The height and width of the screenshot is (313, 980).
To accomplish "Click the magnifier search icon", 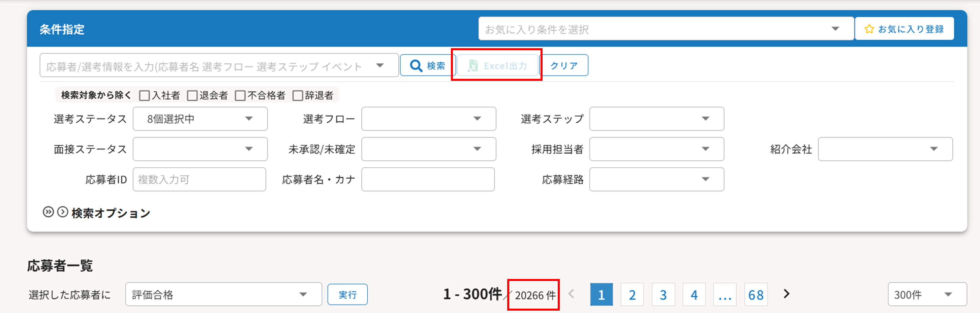I will tap(416, 66).
